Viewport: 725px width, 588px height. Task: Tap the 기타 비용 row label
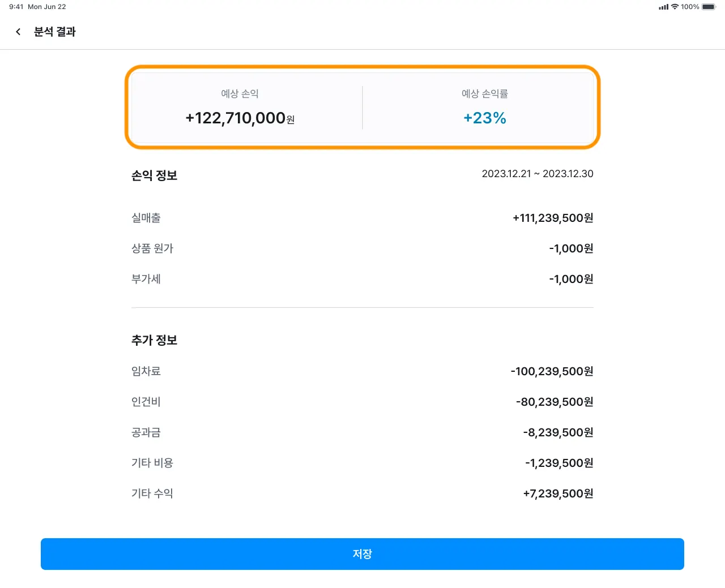(152, 463)
